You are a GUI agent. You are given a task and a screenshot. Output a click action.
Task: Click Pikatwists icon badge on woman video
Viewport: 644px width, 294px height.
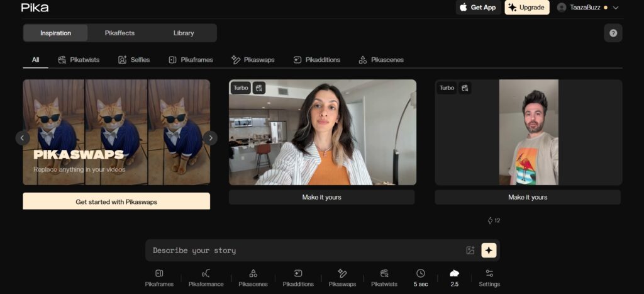tap(258, 88)
